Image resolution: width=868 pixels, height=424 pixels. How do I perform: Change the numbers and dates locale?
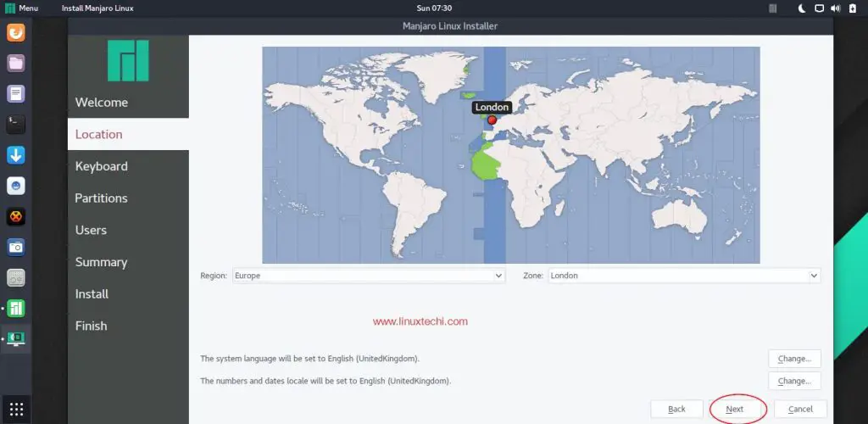coord(794,381)
